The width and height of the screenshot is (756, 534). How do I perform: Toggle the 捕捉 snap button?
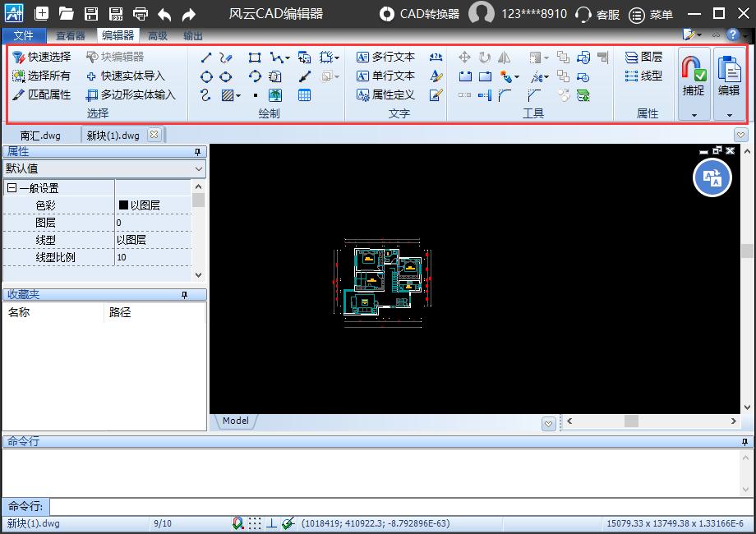click(694, 76)
